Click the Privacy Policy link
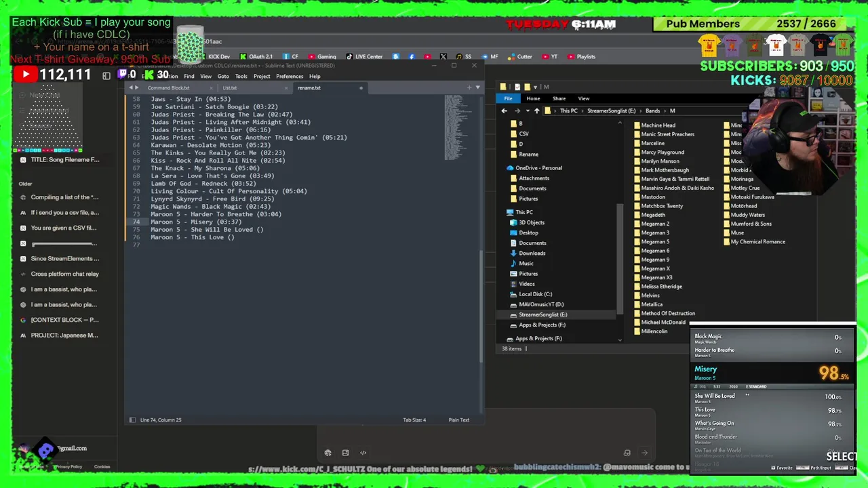The height and width of the screenshot is (488, 868). (x=68, y=467)
